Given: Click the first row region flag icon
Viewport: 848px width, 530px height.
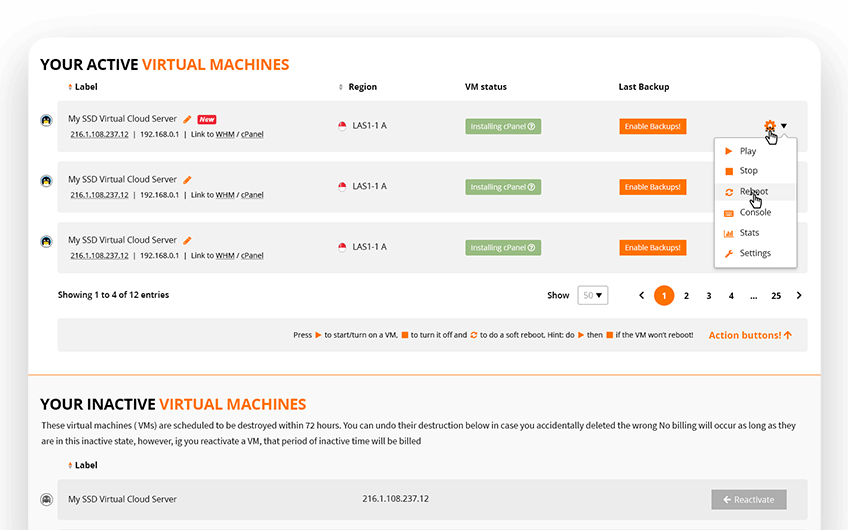Looking at the screenshot, I should [x=342, y=126].
